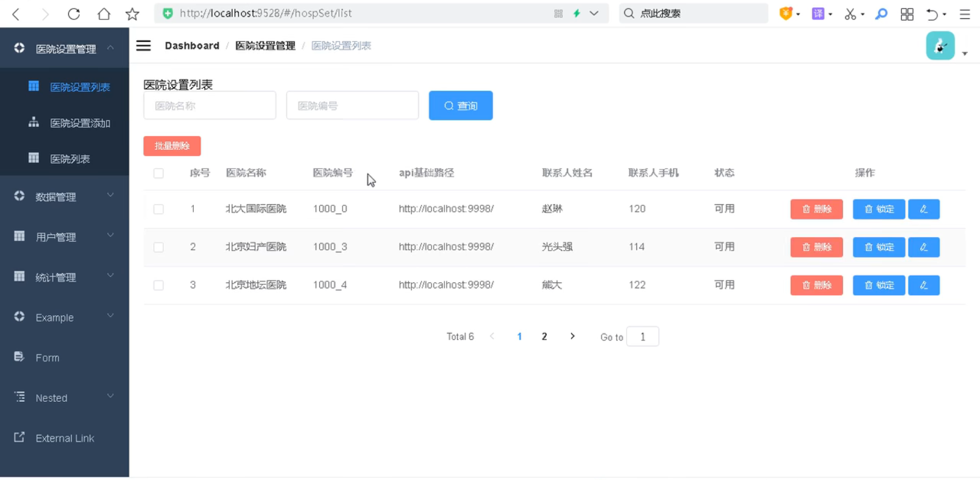Expand the address bar dropdown chevron
980x480 pixels.
594,13
